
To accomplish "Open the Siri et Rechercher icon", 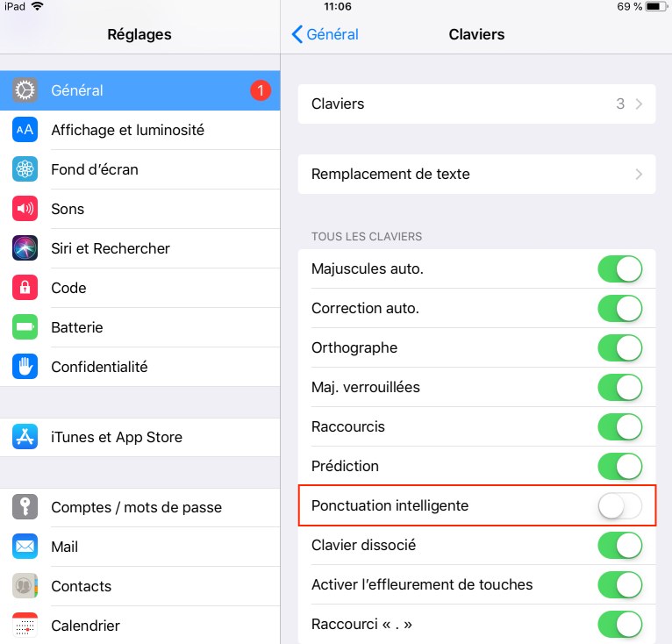I will pyautogui.click(x=25, y=247).
